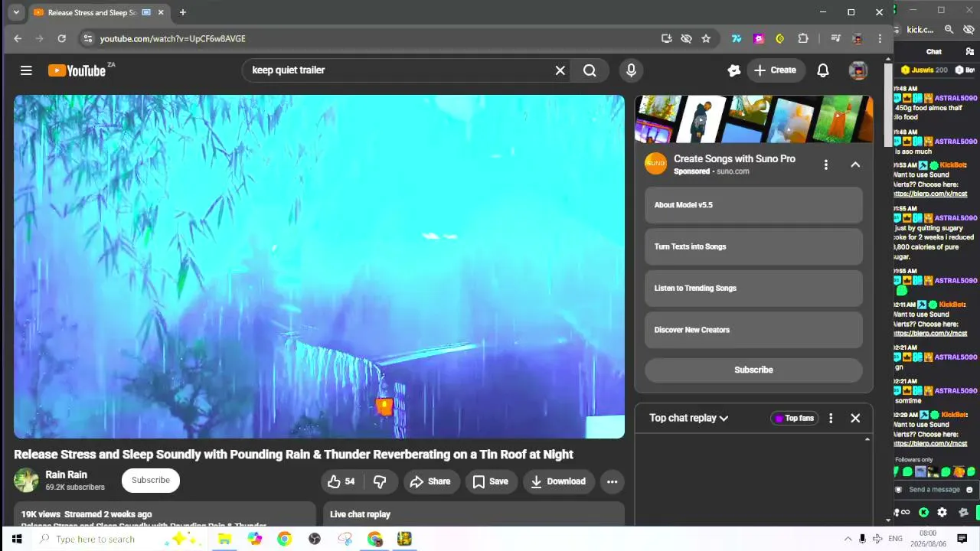Show hidden system tray icons
The height and width of the screenshot is (551, 980).
point(848,539)
